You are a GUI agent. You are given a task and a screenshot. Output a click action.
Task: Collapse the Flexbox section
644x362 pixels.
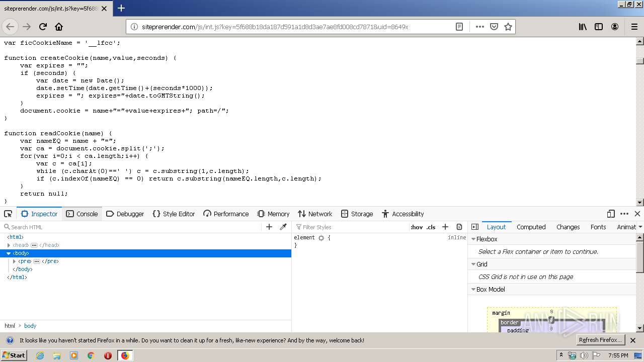(473, 239)
